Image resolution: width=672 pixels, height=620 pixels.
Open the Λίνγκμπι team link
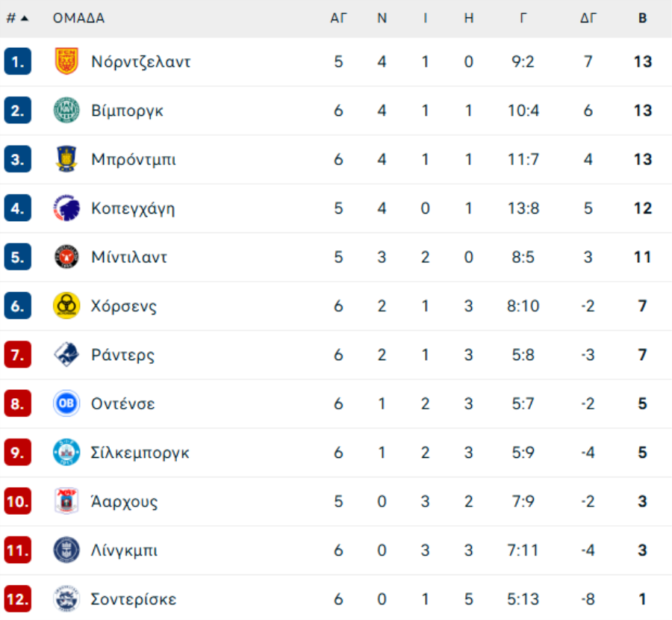click(124, 550)
